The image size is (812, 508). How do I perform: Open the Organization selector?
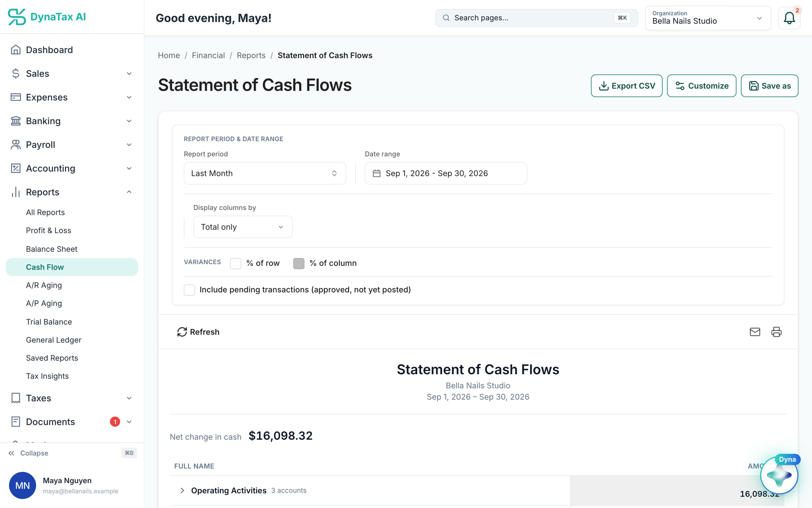pyautogui.click(x=708, y=18)
